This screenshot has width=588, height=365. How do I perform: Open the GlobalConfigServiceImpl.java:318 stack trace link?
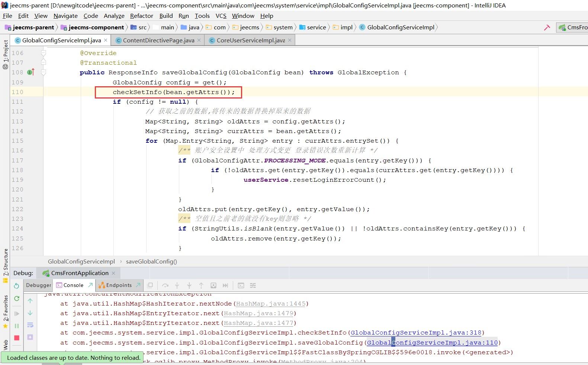[x=416, y=333]
